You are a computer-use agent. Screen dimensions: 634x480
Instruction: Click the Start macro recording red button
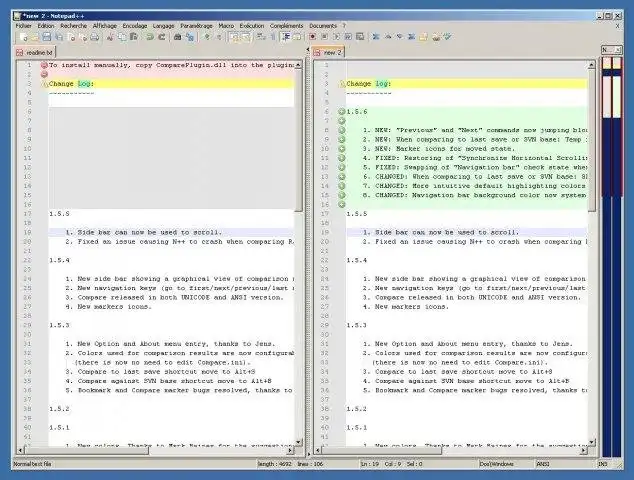(x=312, y=37)
